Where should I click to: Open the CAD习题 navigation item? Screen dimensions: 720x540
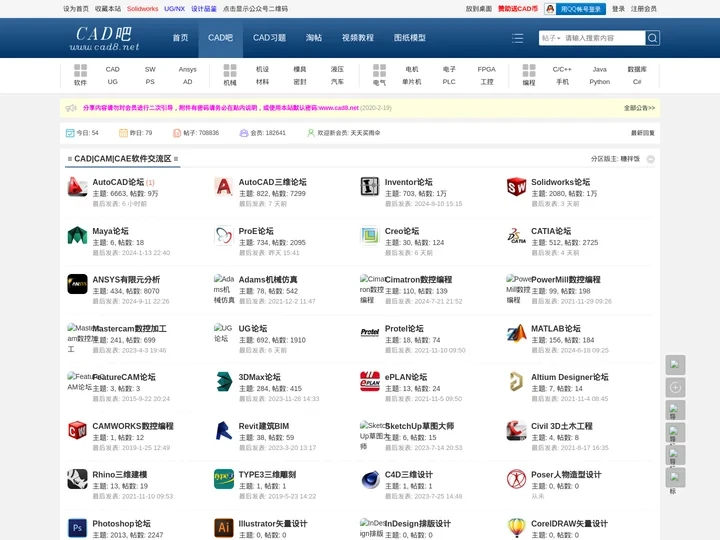tap(270, 38)
